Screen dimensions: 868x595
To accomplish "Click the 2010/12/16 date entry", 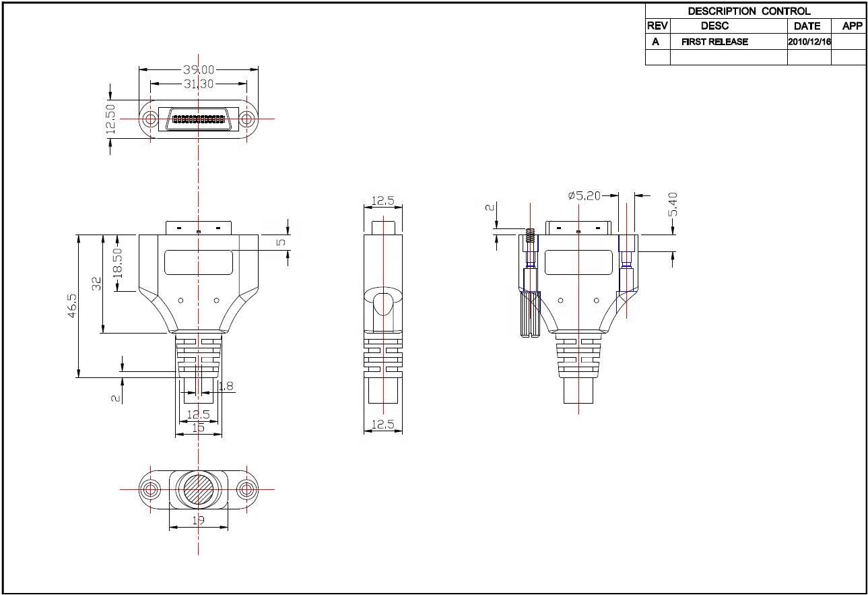I will (x=809, y=42).
